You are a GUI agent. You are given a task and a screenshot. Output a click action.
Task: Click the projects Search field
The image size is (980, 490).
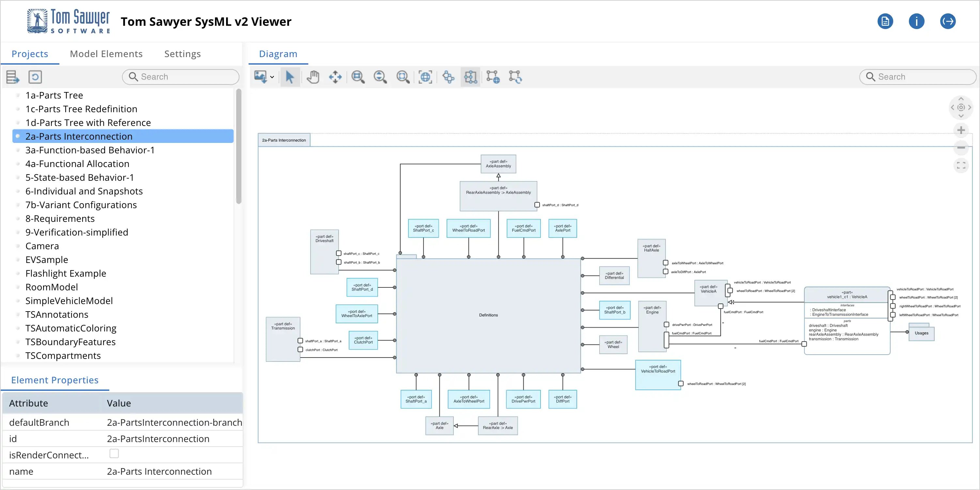[x=181, y=77]
